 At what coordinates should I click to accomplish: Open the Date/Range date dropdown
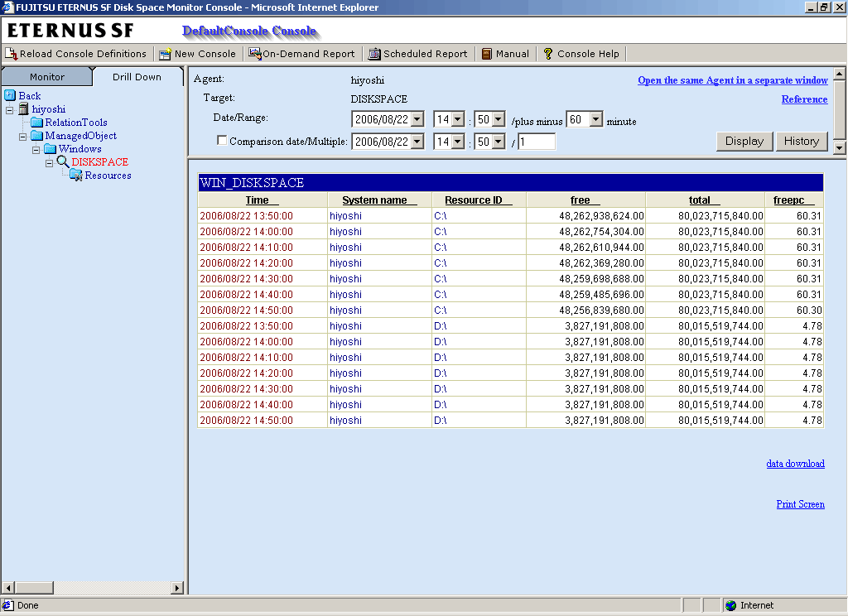[417, 119]
